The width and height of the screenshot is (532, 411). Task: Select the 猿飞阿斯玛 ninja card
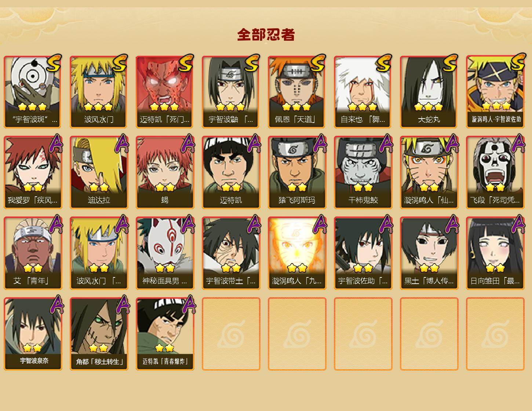pyautogui.click(x=297, y=172)
